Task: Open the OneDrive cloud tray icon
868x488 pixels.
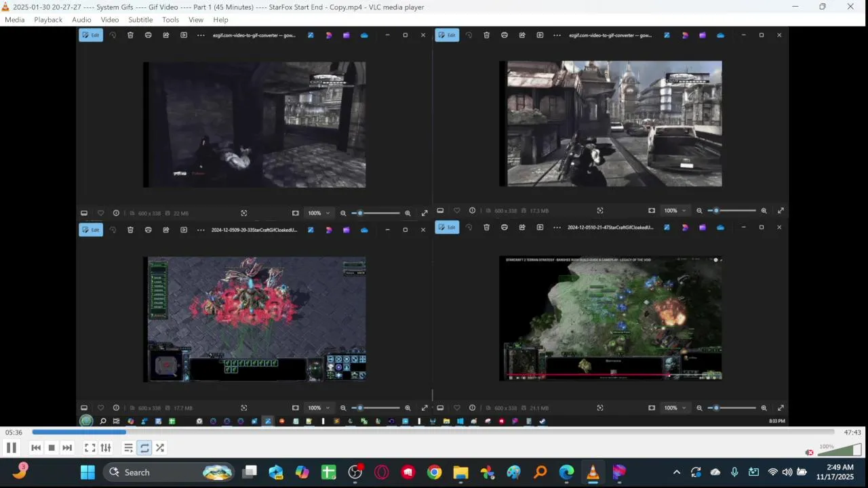Action: click(x=715, y=472)
